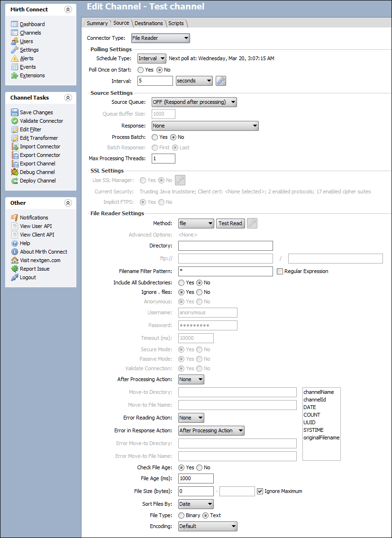Open the Alerts warning icon
This screenshot has width=392, height=538.
click(x=14, y=58)
